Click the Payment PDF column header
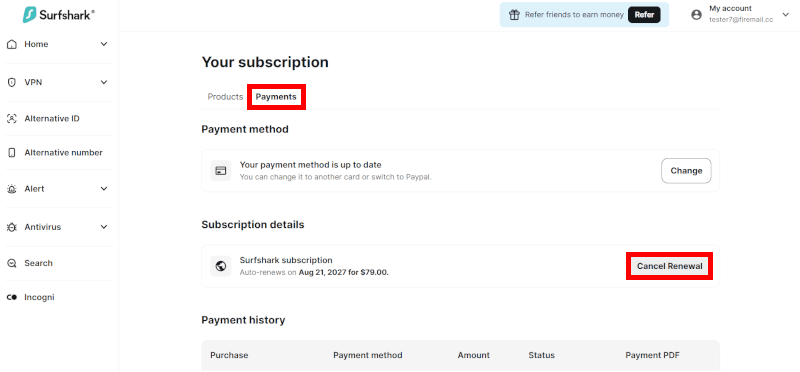Image resolution: width=800 pixels, height=372 pixels. [x=653, y=355]
